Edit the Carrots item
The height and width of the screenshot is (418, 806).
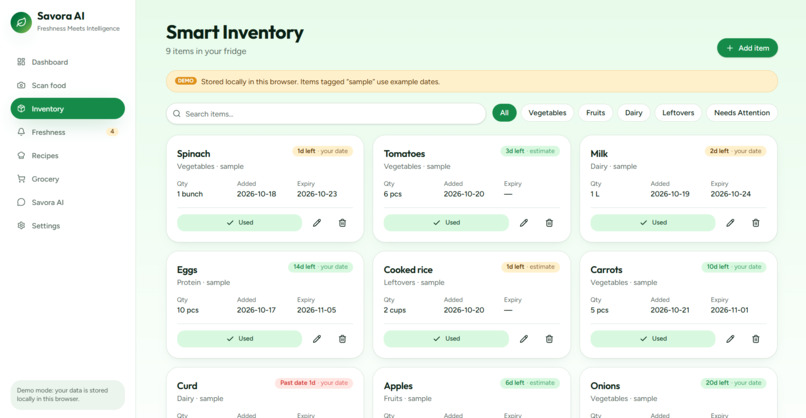(x=730, y=339)
